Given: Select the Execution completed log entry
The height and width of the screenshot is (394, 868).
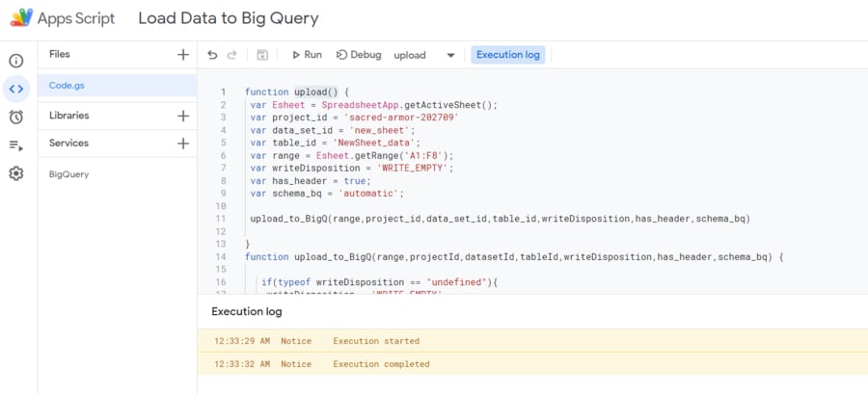Looking at the screenshot, I should [x=532, y=363].
